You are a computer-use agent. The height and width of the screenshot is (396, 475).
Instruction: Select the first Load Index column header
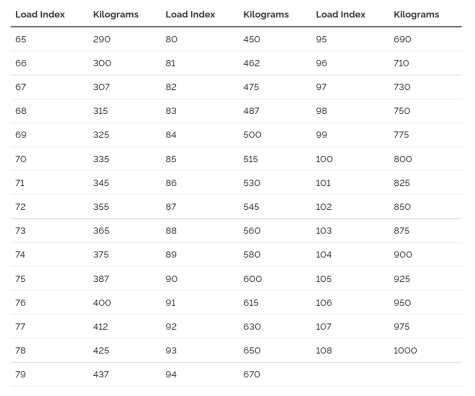pos(40,15)
